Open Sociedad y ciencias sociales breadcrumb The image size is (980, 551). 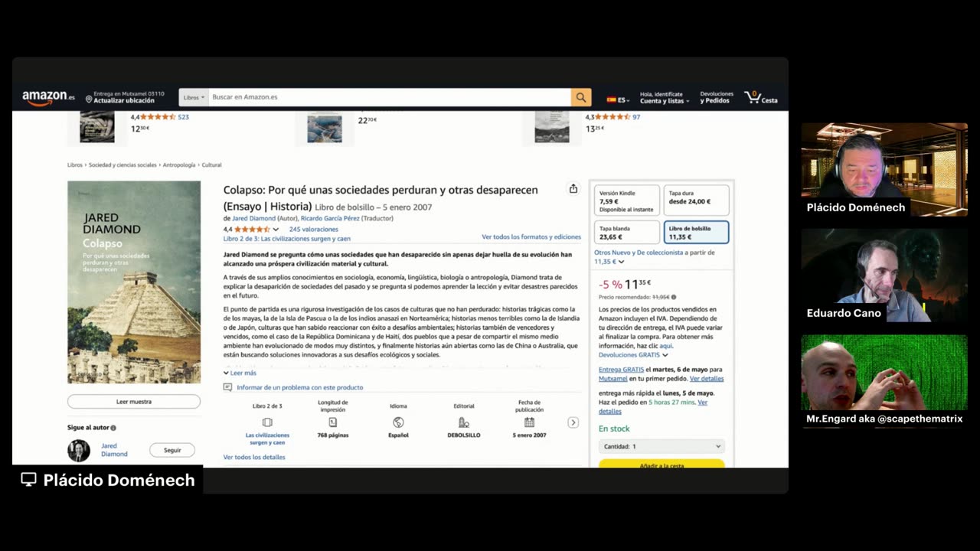(x=122, y=165)
